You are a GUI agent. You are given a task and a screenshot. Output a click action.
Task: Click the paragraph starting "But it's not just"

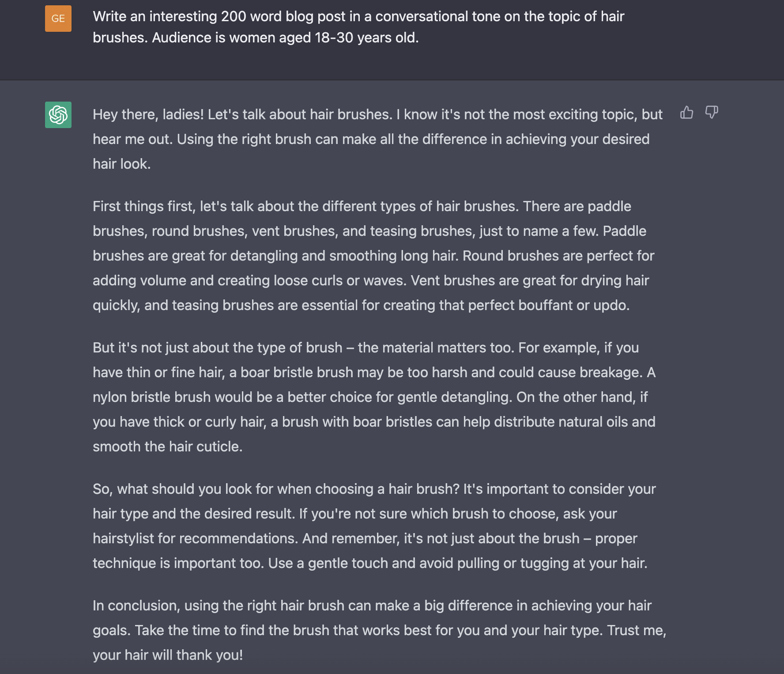tap(374, 397)
